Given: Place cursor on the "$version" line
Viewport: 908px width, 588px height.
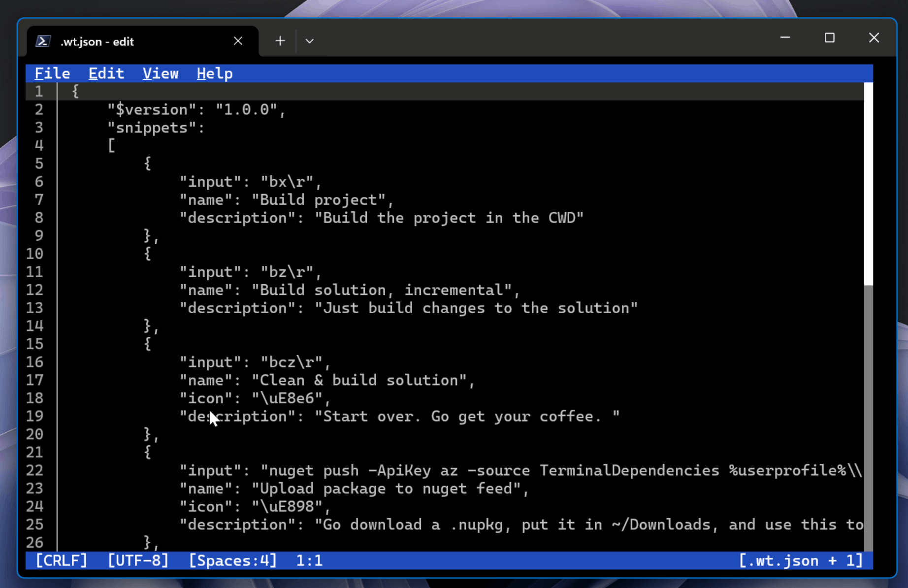Looking at the screenshot, I should [x=196, y=109].
